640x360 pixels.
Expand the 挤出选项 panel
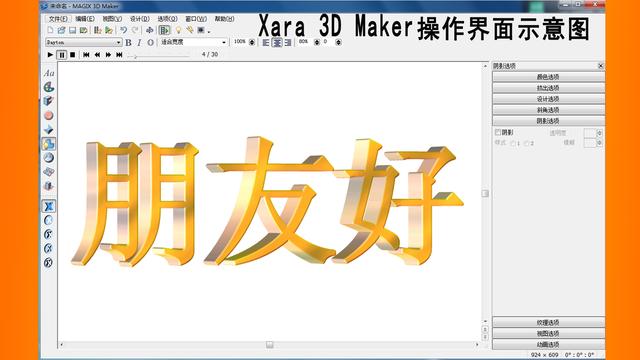(548, 88)
